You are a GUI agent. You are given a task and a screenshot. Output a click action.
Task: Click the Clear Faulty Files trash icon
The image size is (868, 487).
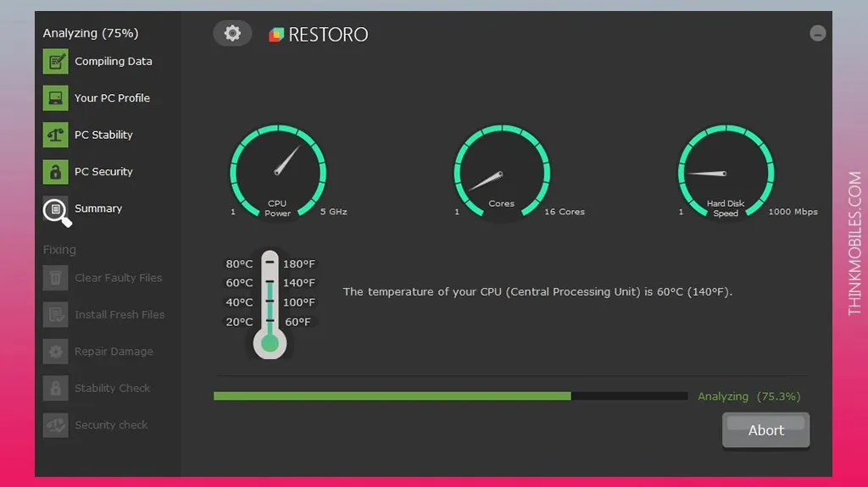click(55, 278)
